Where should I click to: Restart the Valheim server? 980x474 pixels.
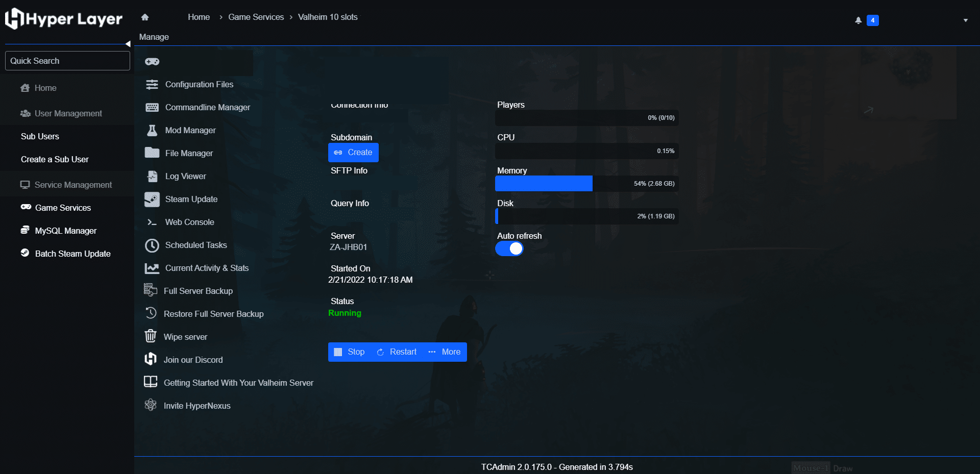(397, 352)
